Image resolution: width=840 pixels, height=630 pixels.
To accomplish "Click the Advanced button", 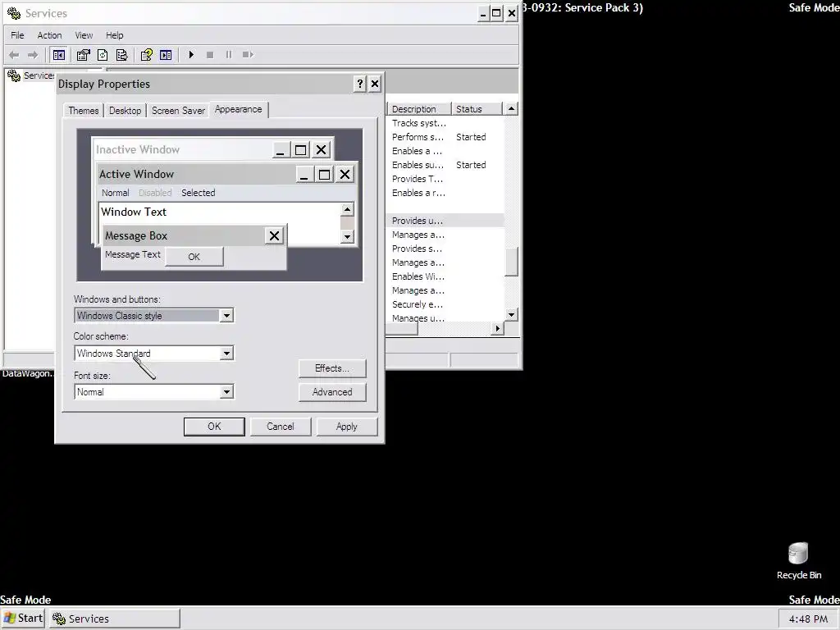I will pos(332,392).
